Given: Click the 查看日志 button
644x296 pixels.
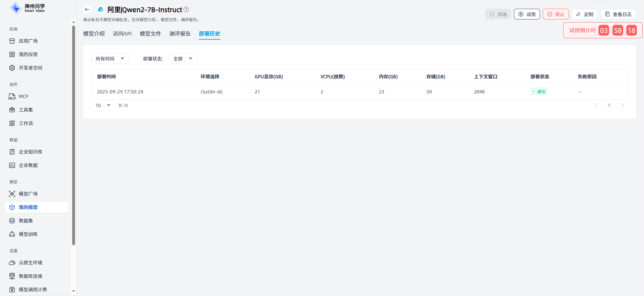Looking at the screenshot, I should tap(618, 14).
